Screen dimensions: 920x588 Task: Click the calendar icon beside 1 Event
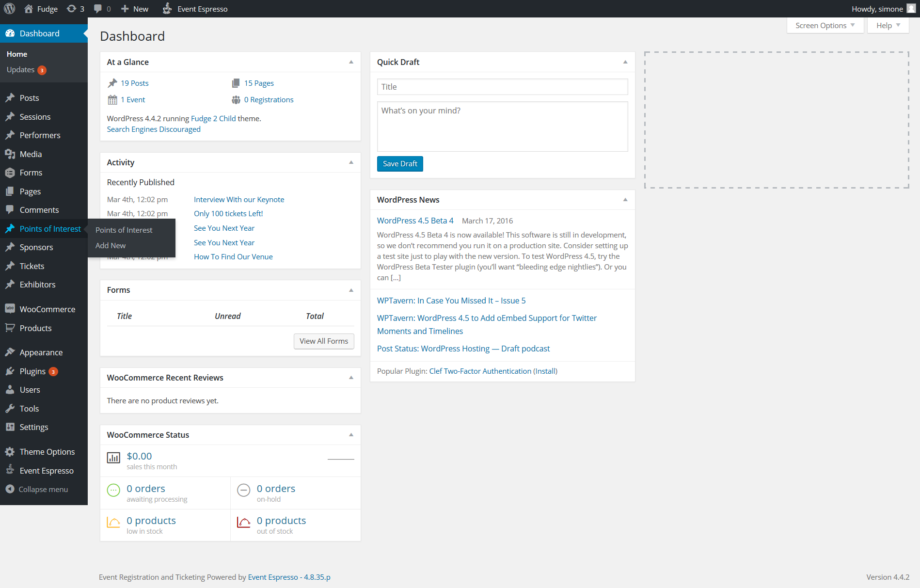pyautogui.click(x=112, y=100)
